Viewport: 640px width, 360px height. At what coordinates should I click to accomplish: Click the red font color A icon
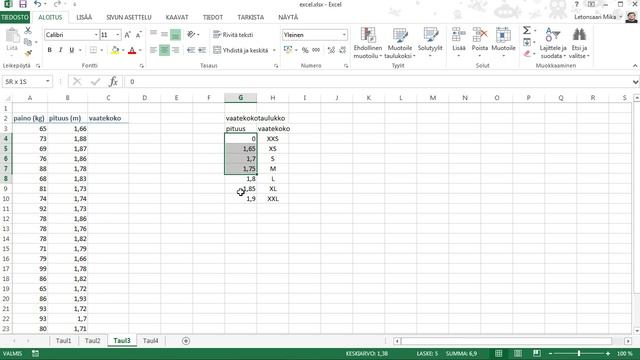[x=132, y=50]
